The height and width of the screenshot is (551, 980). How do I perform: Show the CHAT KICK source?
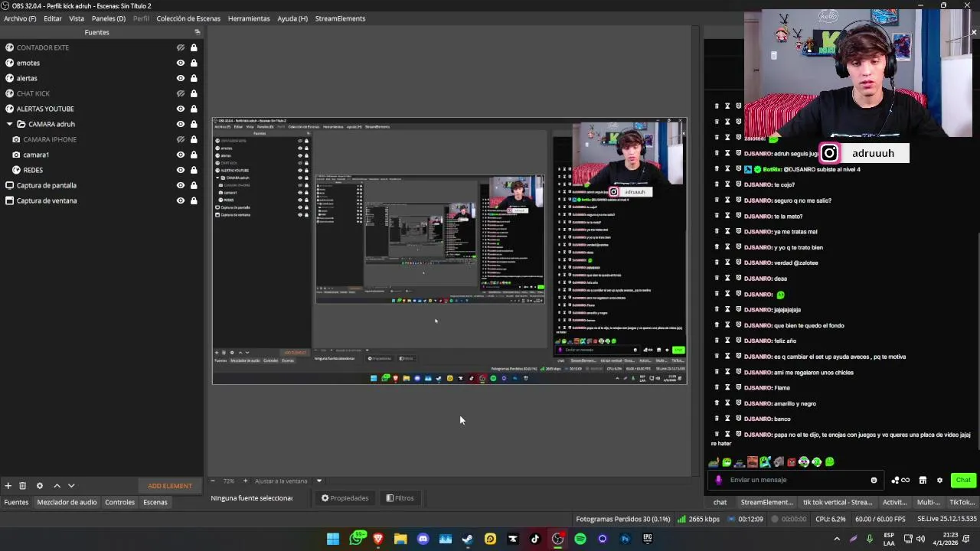(181, 93)
